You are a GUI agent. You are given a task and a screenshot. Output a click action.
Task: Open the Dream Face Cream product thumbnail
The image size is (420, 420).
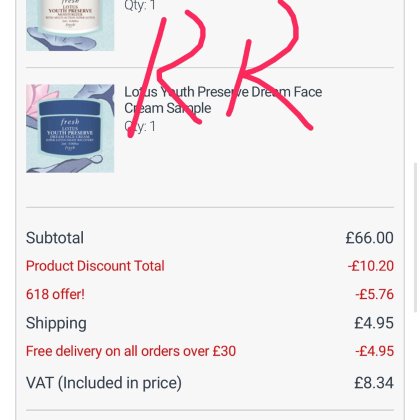coord(70,128)
